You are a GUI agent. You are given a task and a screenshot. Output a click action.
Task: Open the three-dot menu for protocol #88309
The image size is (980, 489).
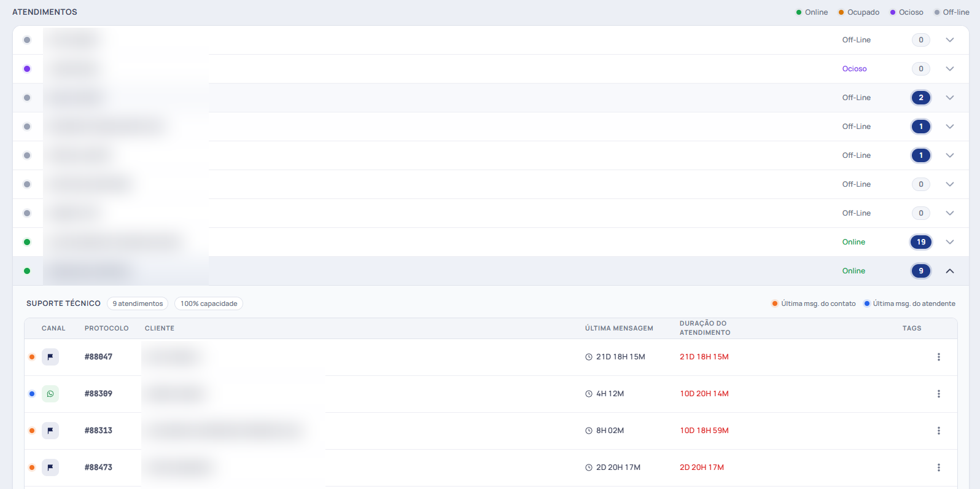938,394
